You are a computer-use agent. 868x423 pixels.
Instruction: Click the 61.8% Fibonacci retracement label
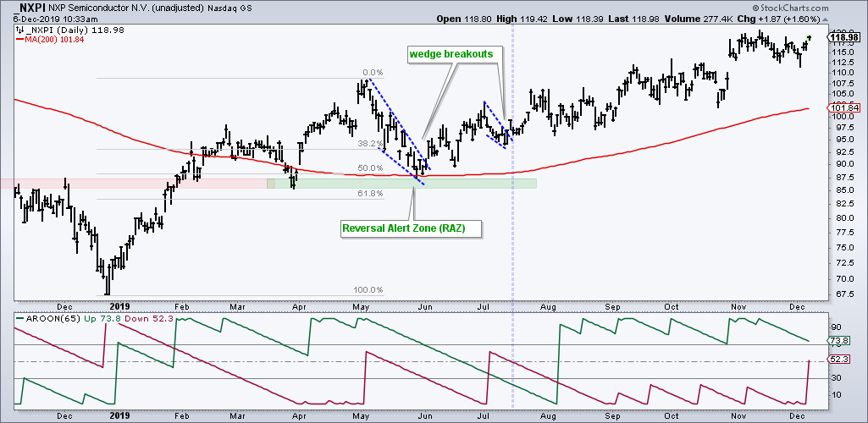point(368,193)
